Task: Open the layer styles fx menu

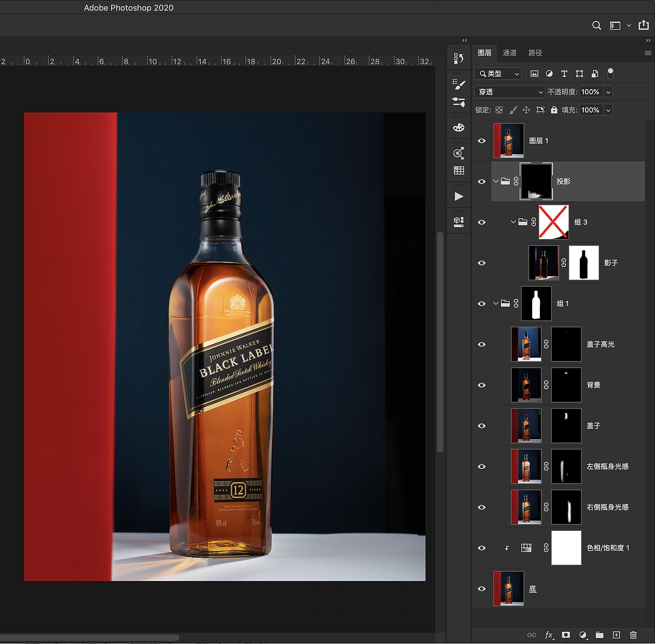Action: (x=549, y=635)
